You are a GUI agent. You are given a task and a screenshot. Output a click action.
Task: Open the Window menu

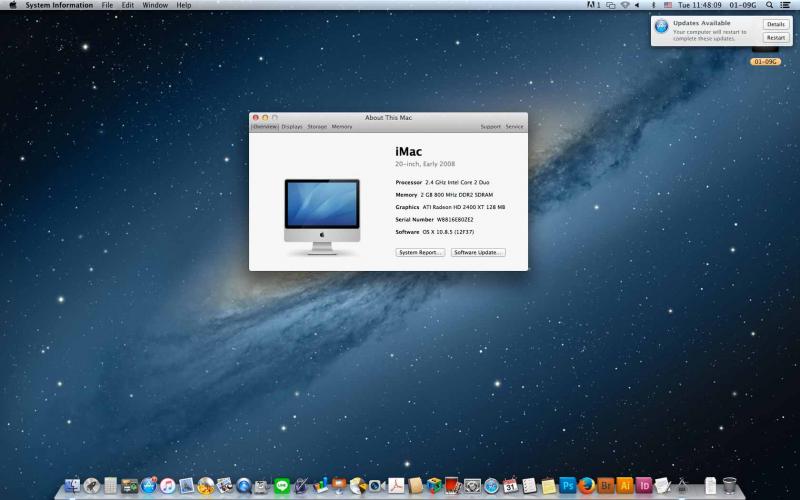pyautogui.click(x=155, y=5)
